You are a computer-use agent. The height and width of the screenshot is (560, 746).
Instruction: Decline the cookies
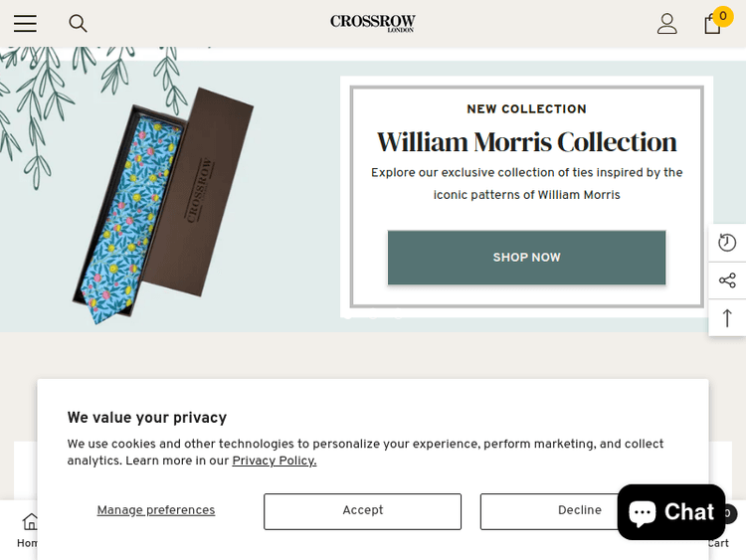point(545,511)
